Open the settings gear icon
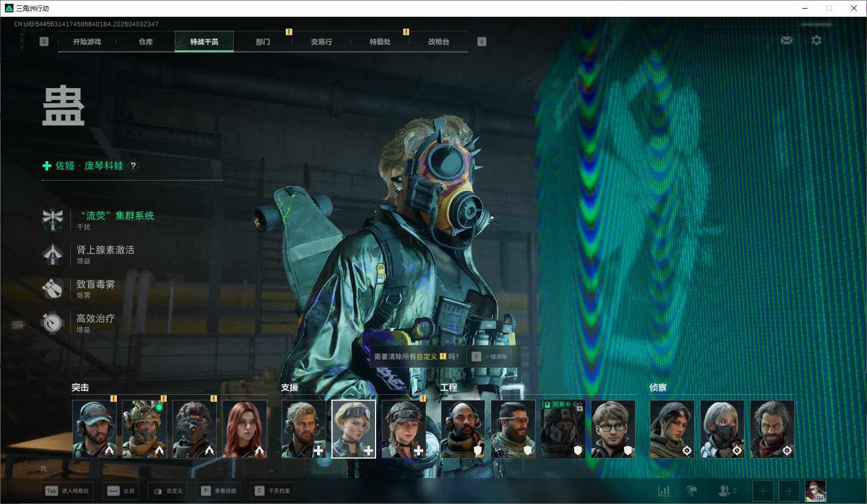 pyautogui.click(x=816, y=41)
